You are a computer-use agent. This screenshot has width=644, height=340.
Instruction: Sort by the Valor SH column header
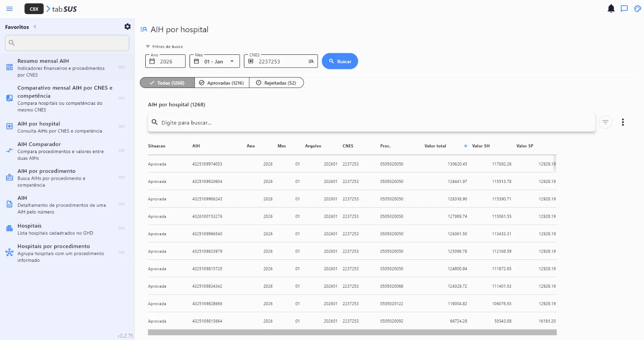pyautogui.click(x=481, y=146)
